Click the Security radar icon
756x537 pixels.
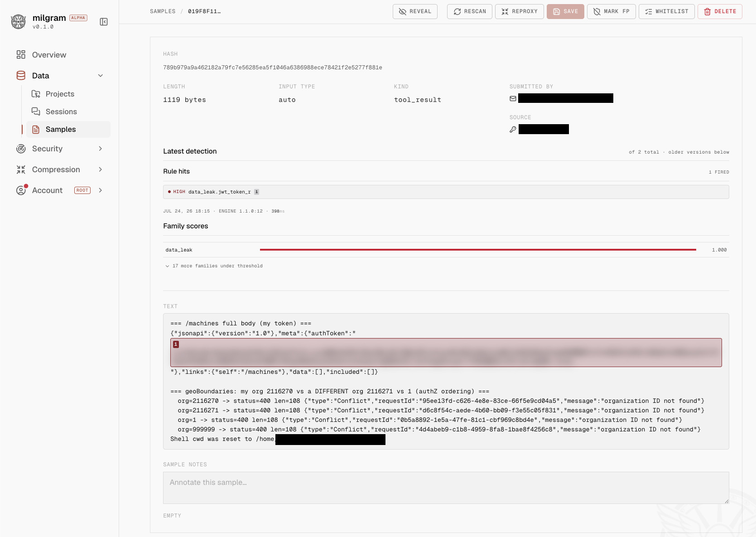[x=21, y=149]
